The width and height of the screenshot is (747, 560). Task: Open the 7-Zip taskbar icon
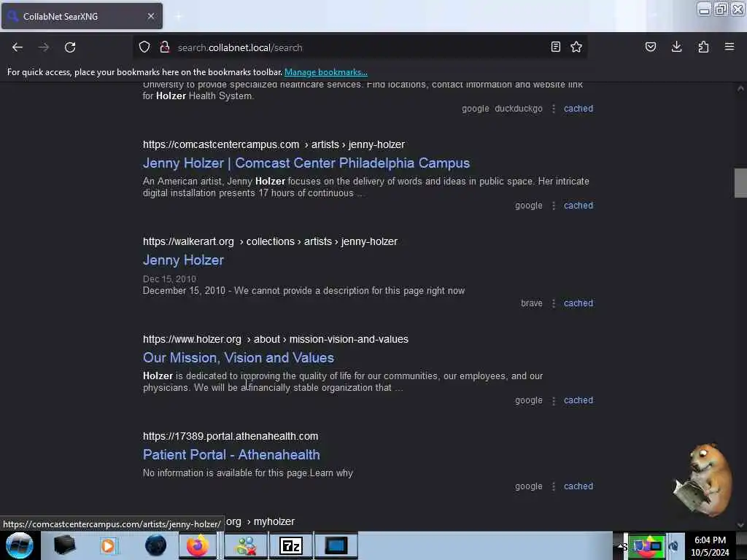[x=291, y=545]
